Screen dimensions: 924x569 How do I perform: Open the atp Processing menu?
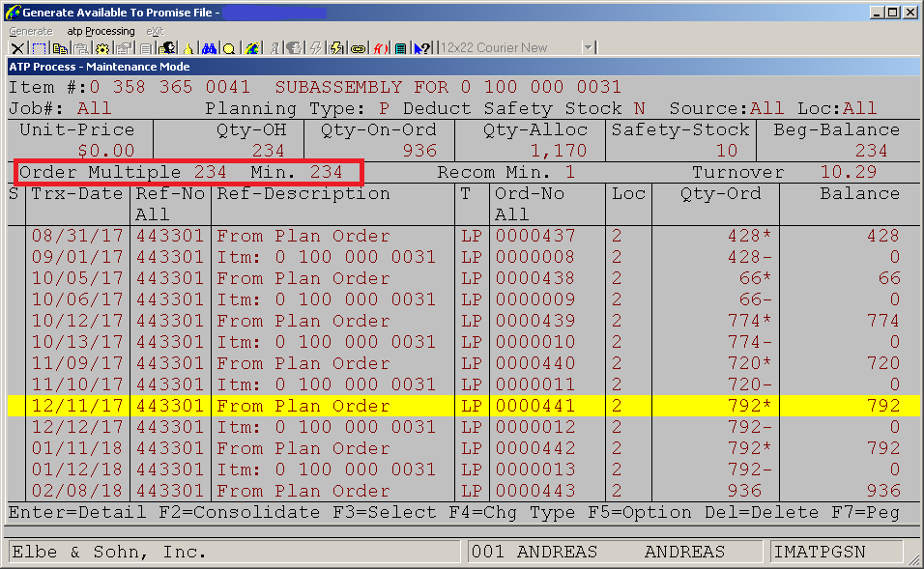tap(101, 31)
